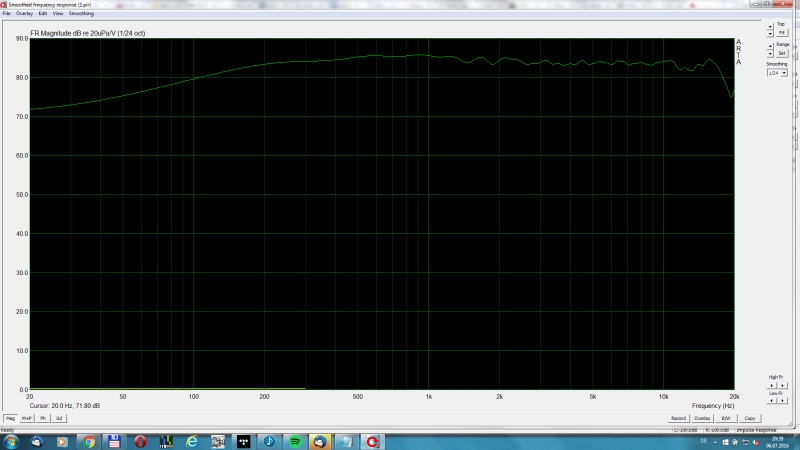Click the Record button

coord(678,418)
